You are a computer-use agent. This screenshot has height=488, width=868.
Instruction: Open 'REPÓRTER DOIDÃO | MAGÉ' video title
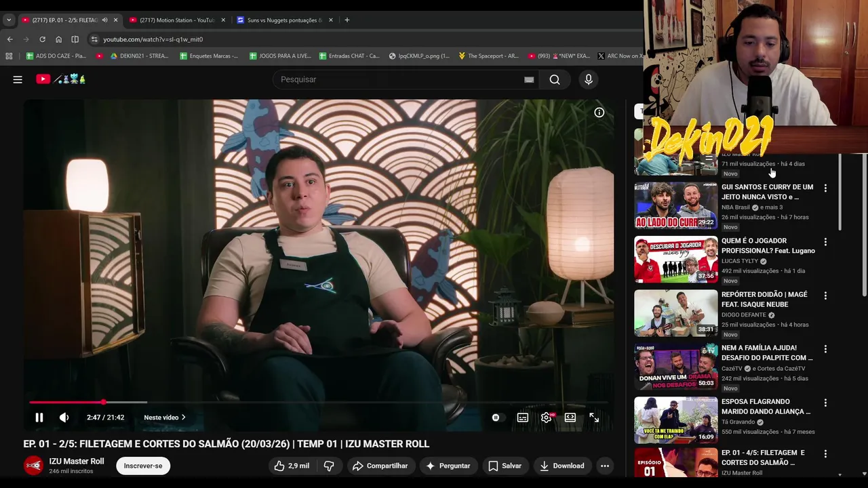pyautogui.click(x=764, y=300)
